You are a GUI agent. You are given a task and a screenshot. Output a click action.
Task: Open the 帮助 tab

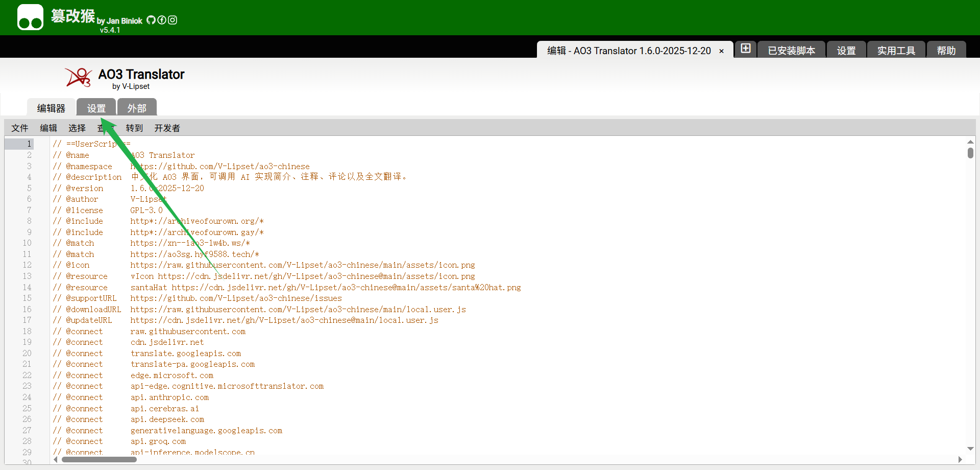tap(946, 51)
